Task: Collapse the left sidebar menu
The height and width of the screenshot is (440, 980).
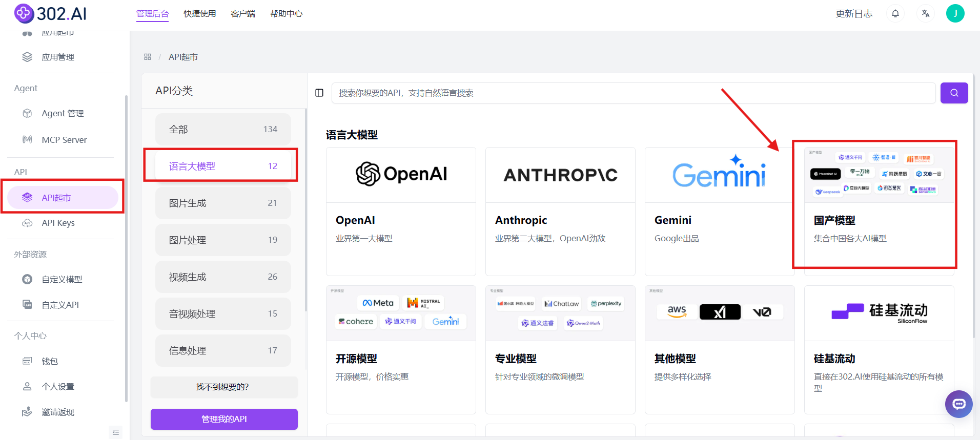Action: point(116,432)
